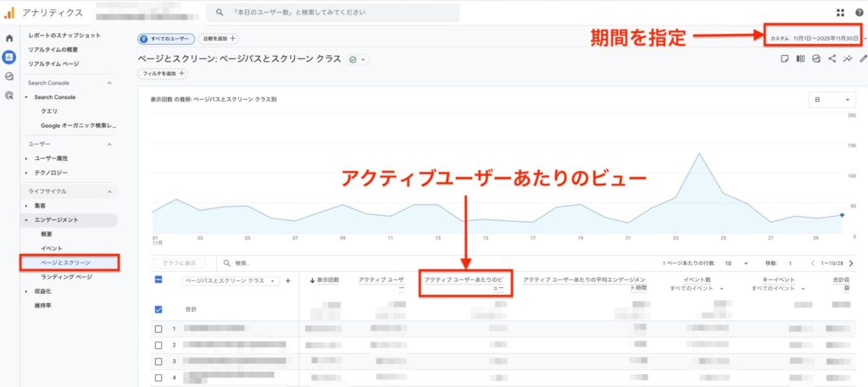Open the Google apps grid icon
868x387 pixels.
coord(840,13)
